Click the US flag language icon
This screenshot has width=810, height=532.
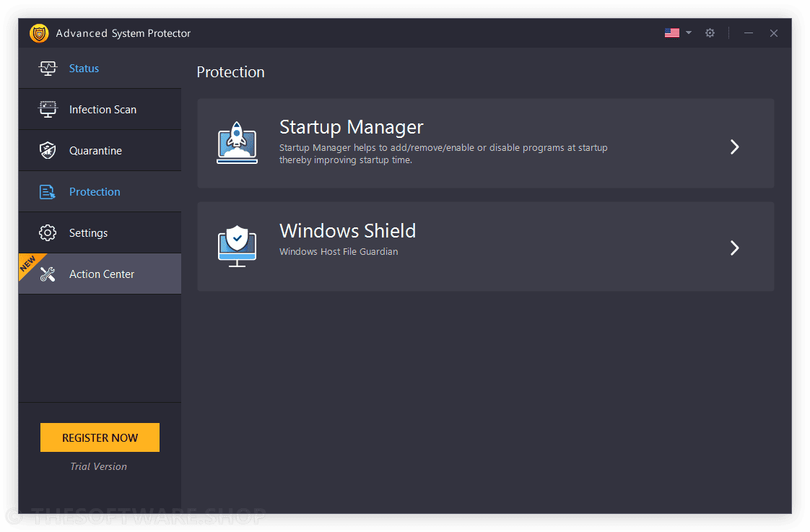click(672, 33)
